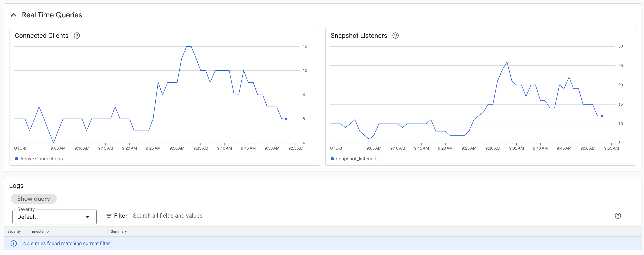Click the Real Time Queries heading
Viewport: 644px width, 255px height.
click(x=52, y=15)
